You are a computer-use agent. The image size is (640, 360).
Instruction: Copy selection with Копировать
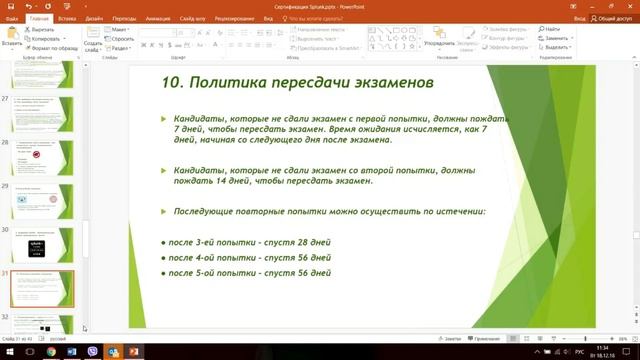pyautogui.click(x=42, y=39)
